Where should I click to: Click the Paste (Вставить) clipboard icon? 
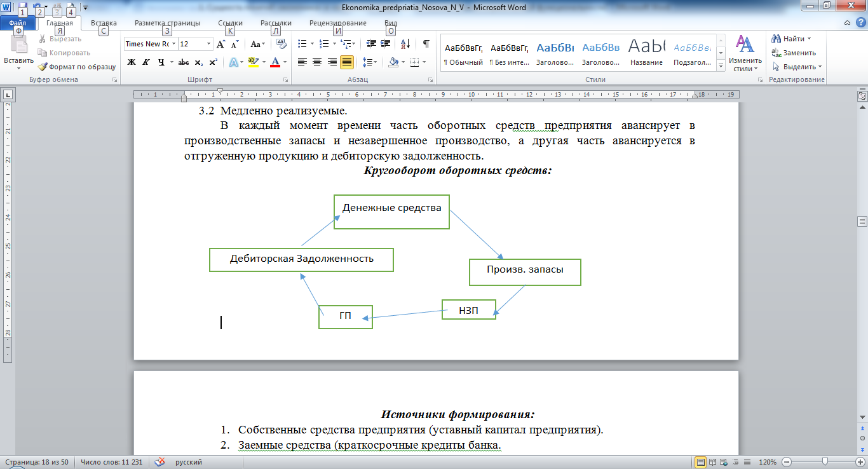tap(18, 43)
